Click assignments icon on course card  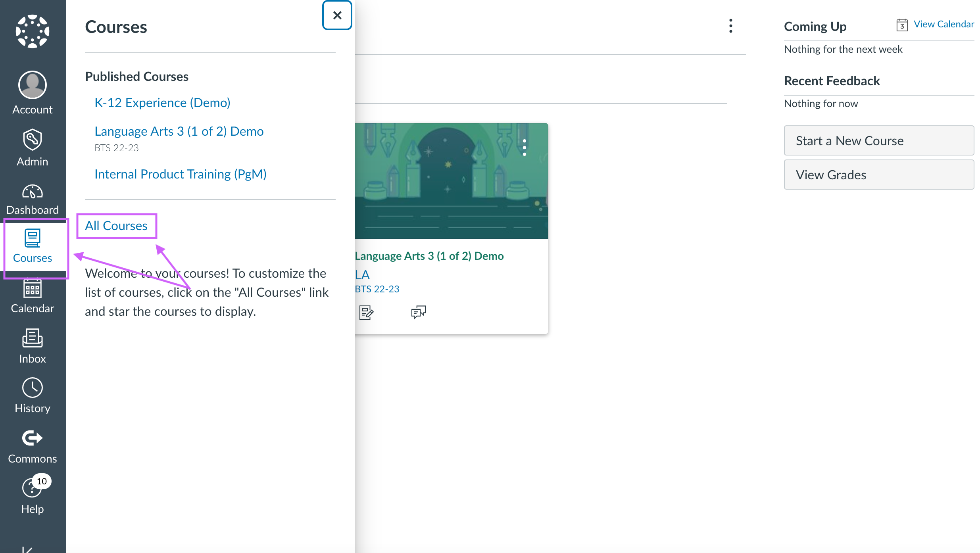(366, 312)
